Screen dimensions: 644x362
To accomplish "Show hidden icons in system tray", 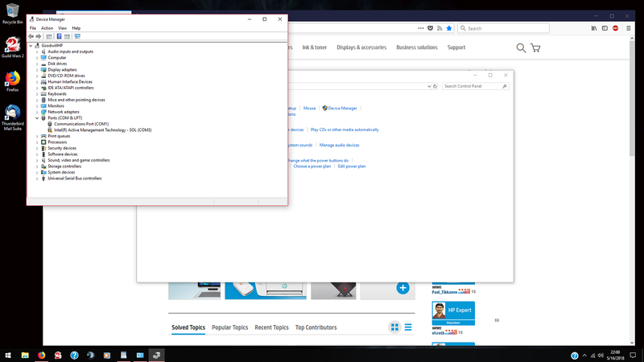I will coord(584,356).
